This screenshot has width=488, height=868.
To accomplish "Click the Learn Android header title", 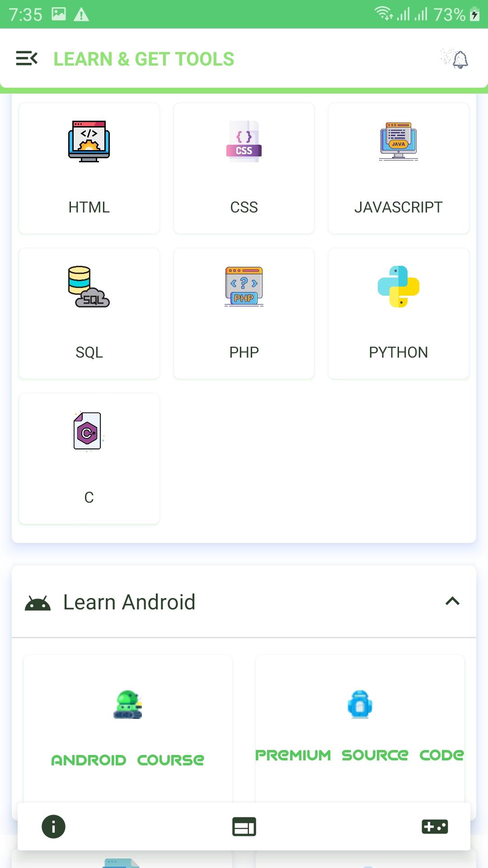I will pos(129,602).
